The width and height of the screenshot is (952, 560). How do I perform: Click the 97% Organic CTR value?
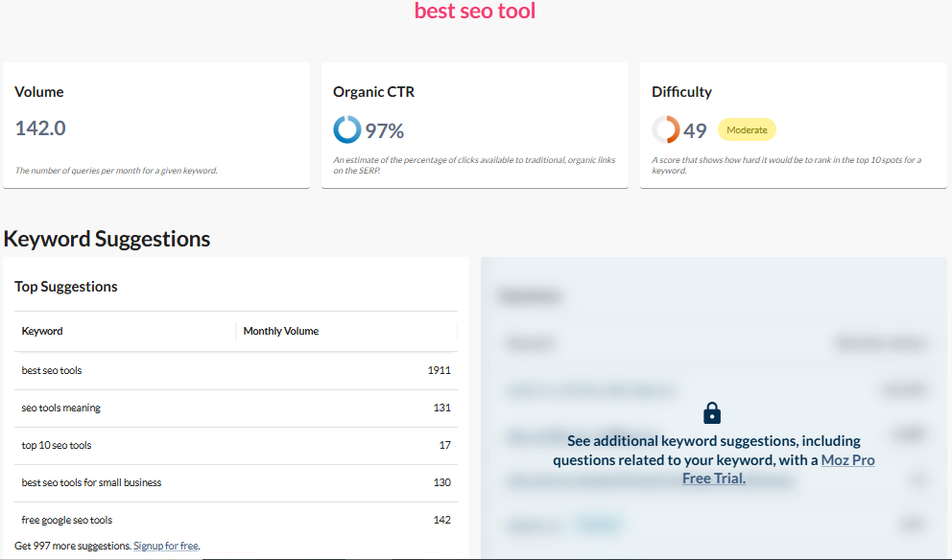pos(384,130)
